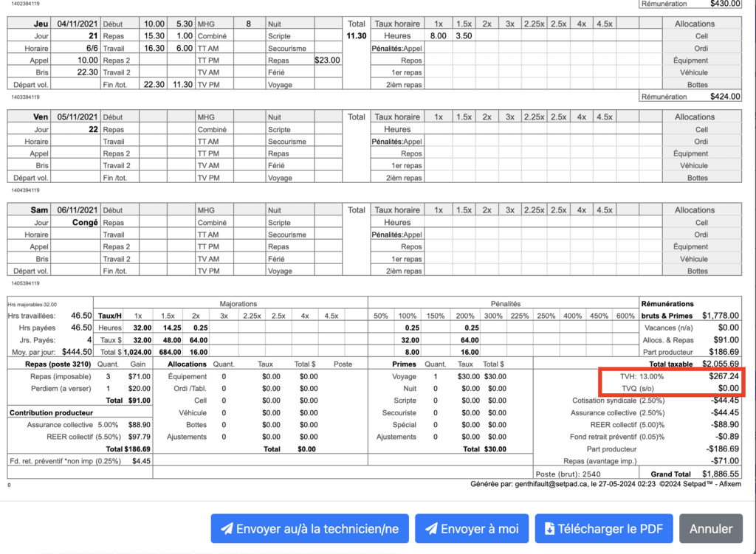Click the Contribution producteur heading

pos(51,413)
